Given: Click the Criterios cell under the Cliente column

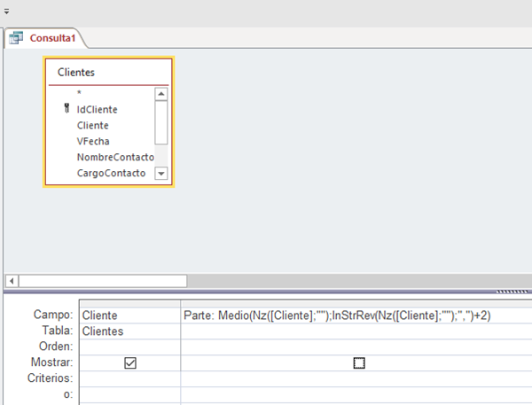Looking at the screenshot, I should pos(129,378).
